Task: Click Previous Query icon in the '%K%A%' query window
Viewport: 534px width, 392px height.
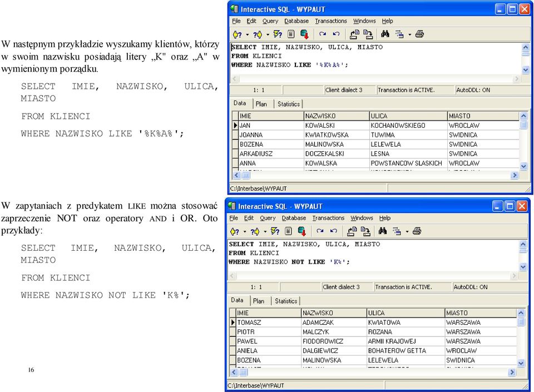Action: point(238,34)
